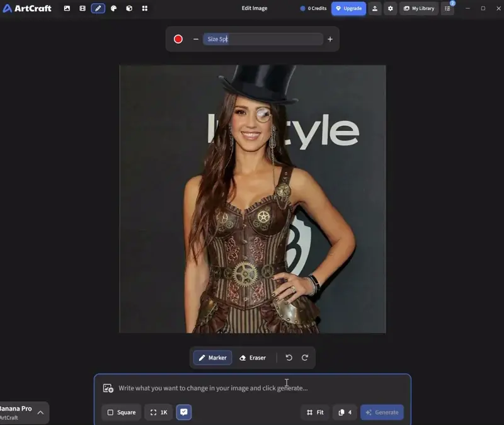504x425 pixels.
Task: Undo the last marker stroke
Action: pos(289,358)
